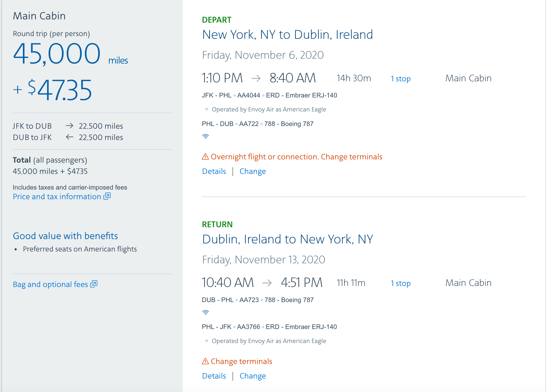Viewport: 546px width, 392px height.
Task: Click external-link icon after Bag and optional fees
Action: point(94,284)
